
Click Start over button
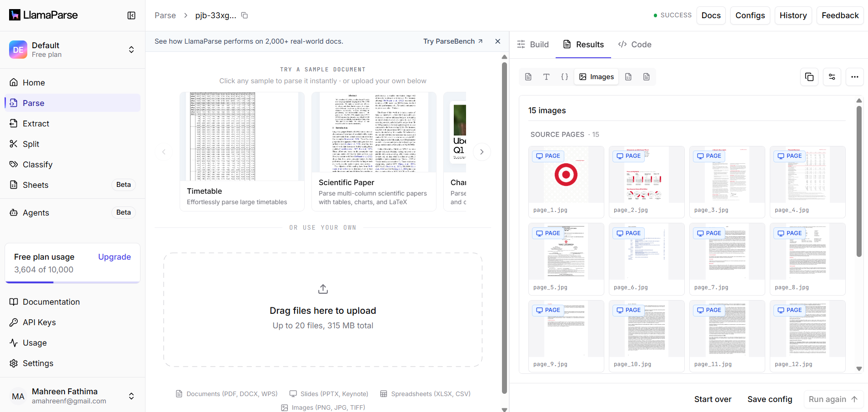click(x=713, y=399)
